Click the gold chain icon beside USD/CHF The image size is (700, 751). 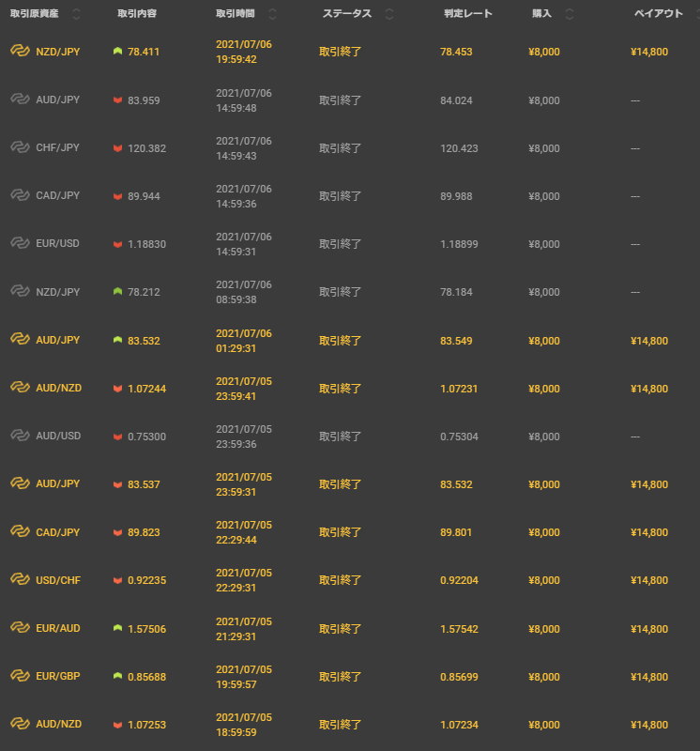20,580
